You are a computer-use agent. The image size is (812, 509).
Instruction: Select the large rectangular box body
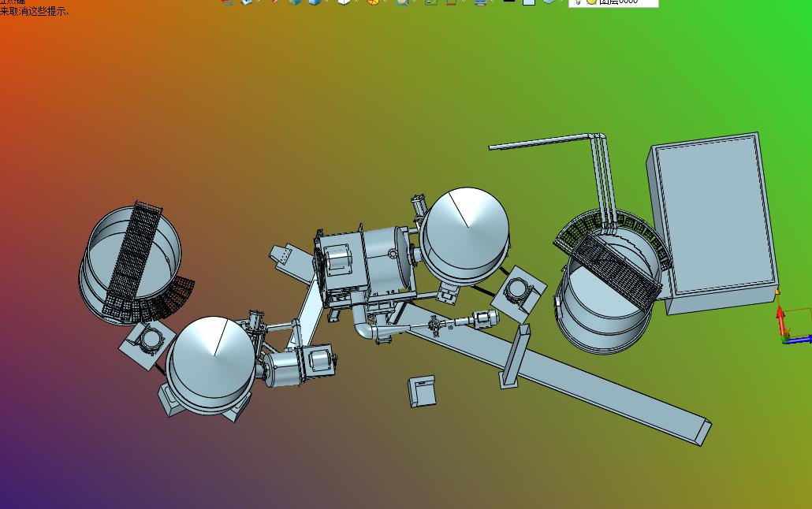(x=715, y=223)
